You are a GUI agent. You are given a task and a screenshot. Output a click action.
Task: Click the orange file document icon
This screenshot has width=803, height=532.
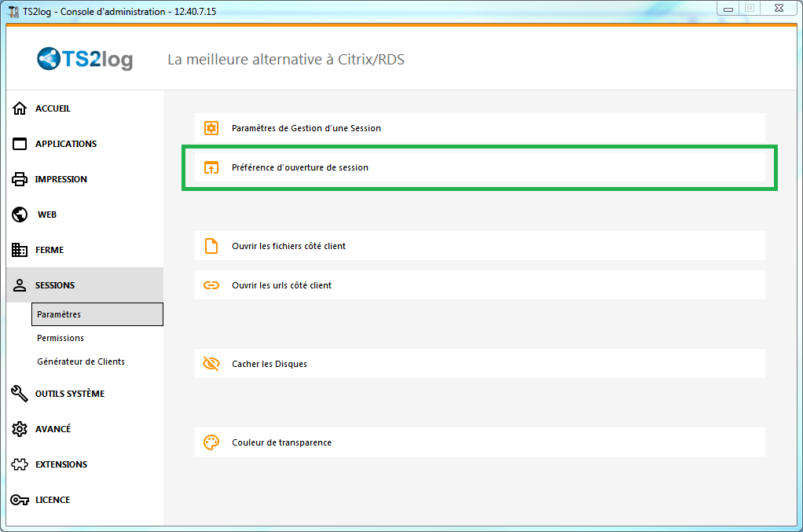[x=211, y=246]
